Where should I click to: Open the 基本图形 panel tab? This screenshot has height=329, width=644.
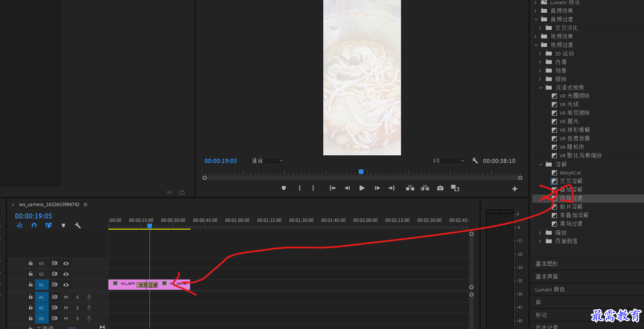click(x=547, y=264)
